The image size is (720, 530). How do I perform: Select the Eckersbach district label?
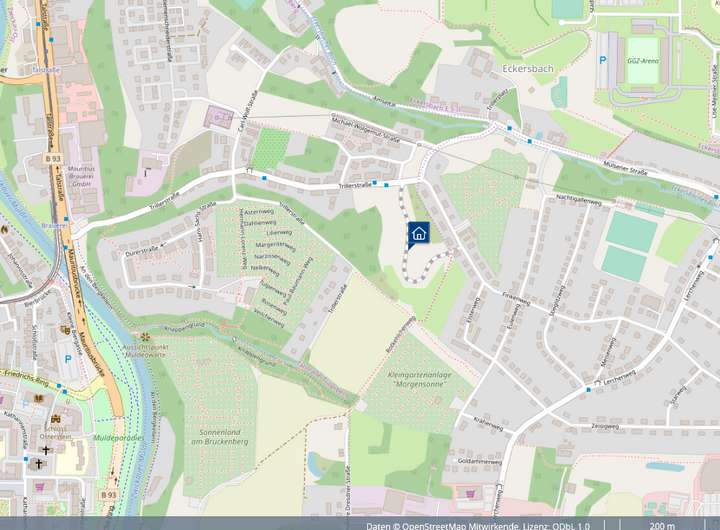[528, 69]
